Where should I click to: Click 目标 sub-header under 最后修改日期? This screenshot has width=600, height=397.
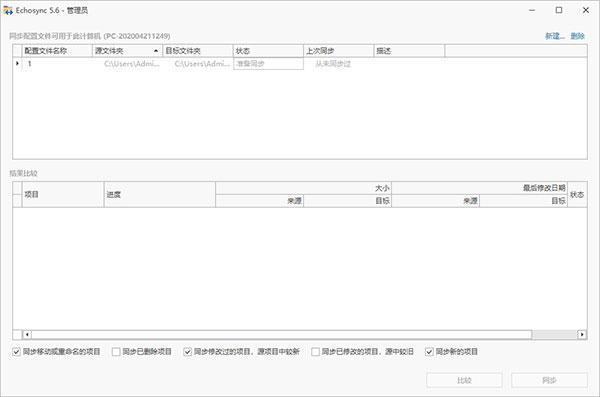tap(523, 201)
